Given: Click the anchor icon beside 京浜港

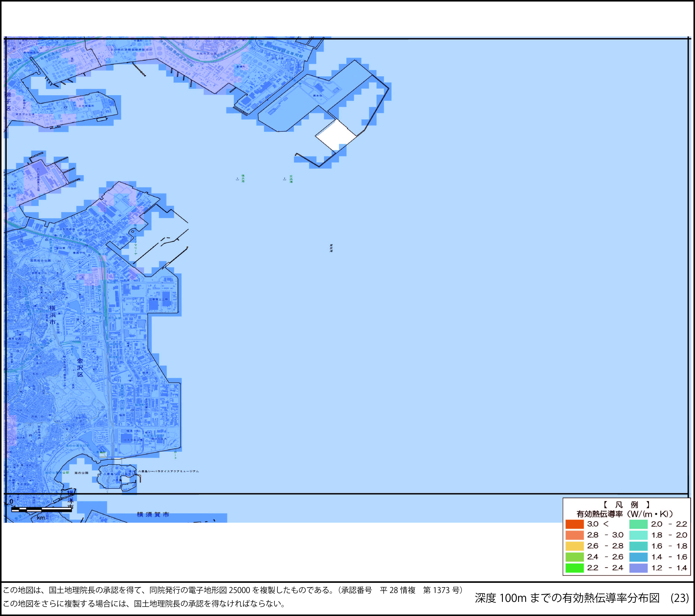Looking at the screenshot, I should point(285,179).
